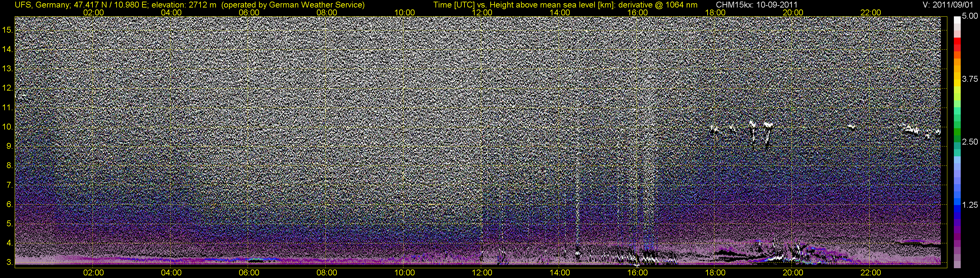Click the '1.25' color scale value

970,205
